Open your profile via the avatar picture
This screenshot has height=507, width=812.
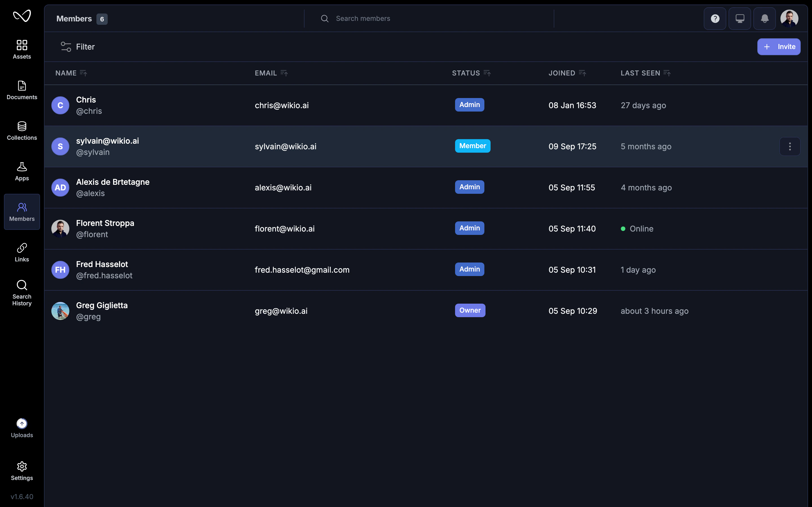point(789,18)
